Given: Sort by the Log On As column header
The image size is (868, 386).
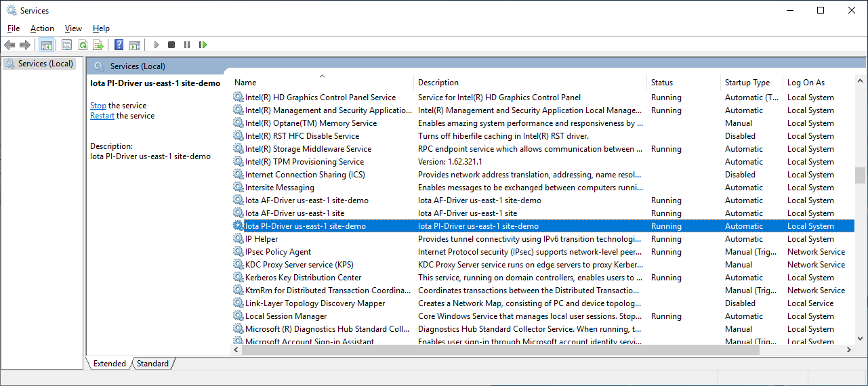Looking at the screenshot, I should click(819, 83).
